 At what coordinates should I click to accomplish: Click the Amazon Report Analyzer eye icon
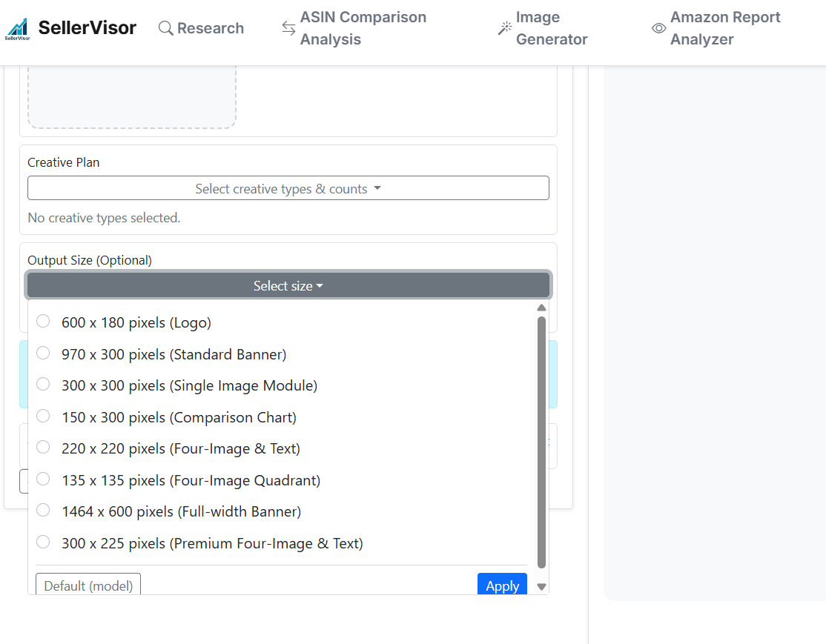(x=658, y=28)
